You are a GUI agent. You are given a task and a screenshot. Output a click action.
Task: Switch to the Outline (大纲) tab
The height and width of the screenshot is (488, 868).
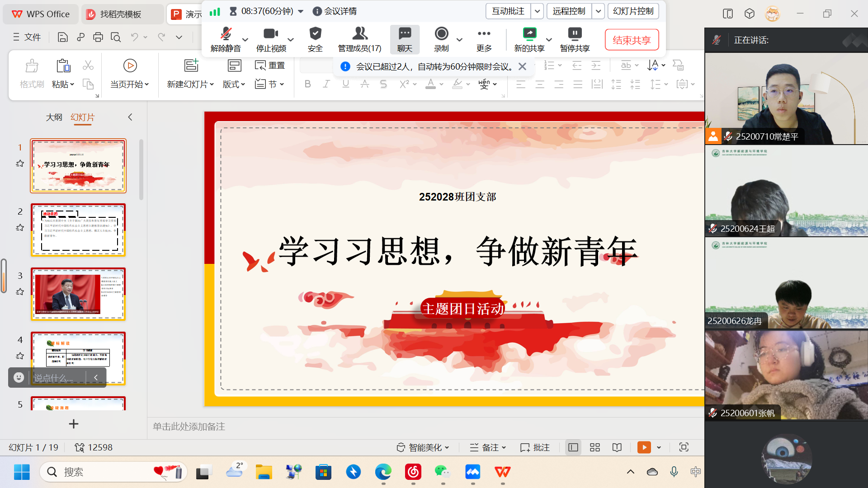54,117
